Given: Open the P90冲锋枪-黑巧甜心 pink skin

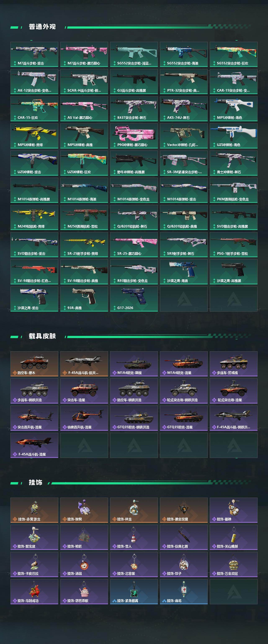Looking at the screenshot, I should [x=134, y=136].
